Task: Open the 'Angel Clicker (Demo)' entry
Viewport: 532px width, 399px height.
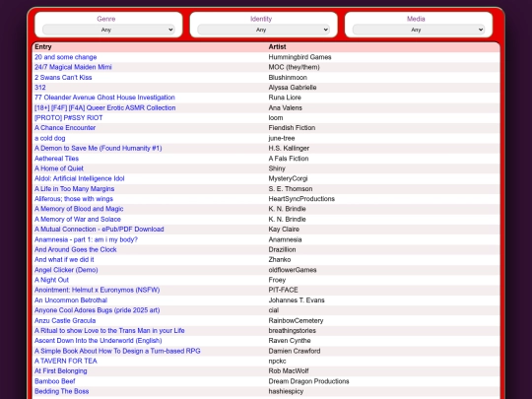Action: pyautogui.click(x=66, y=270)
